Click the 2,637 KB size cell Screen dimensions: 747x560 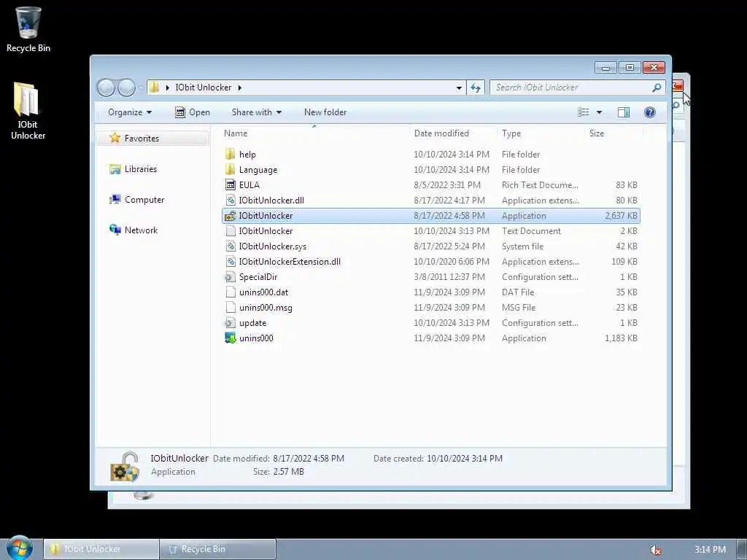(621, 216)
